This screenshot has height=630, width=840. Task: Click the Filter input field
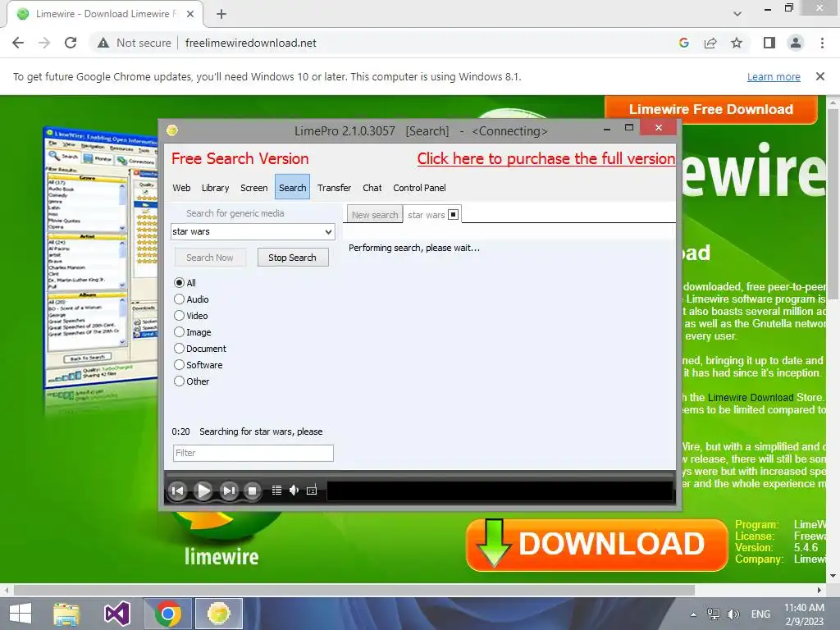pyautogui.click(x=253, y=453)
